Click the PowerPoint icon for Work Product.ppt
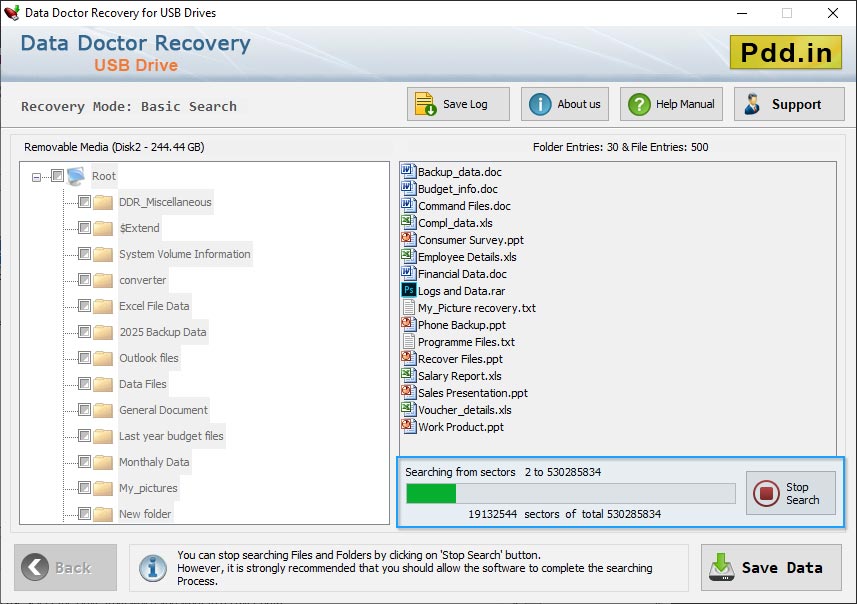 click(x=408, y=426)
